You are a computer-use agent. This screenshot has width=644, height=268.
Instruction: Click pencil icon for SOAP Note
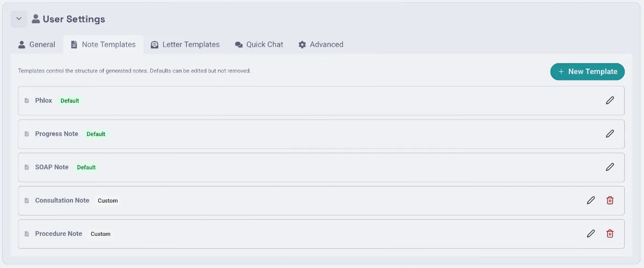point(610,167)
